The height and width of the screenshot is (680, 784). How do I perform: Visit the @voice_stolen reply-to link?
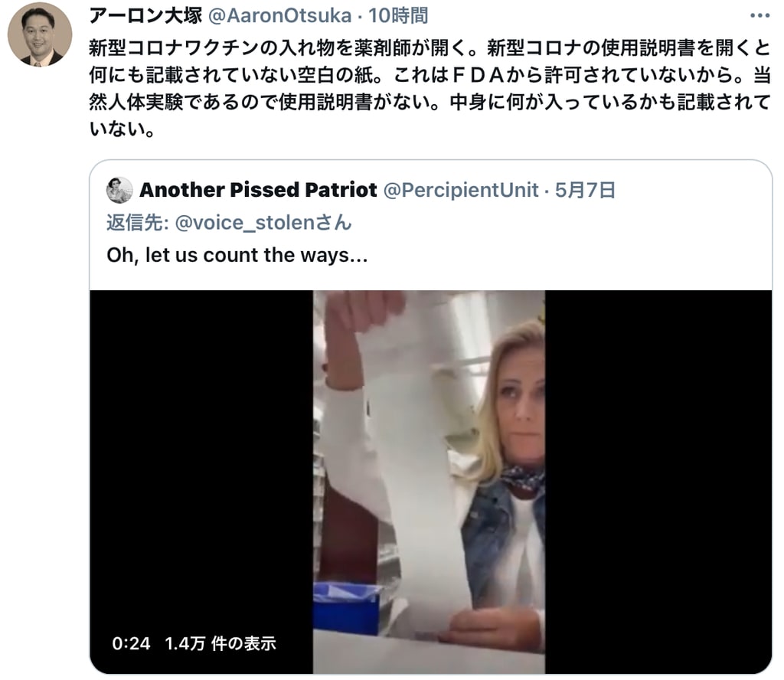click(263, 223)
